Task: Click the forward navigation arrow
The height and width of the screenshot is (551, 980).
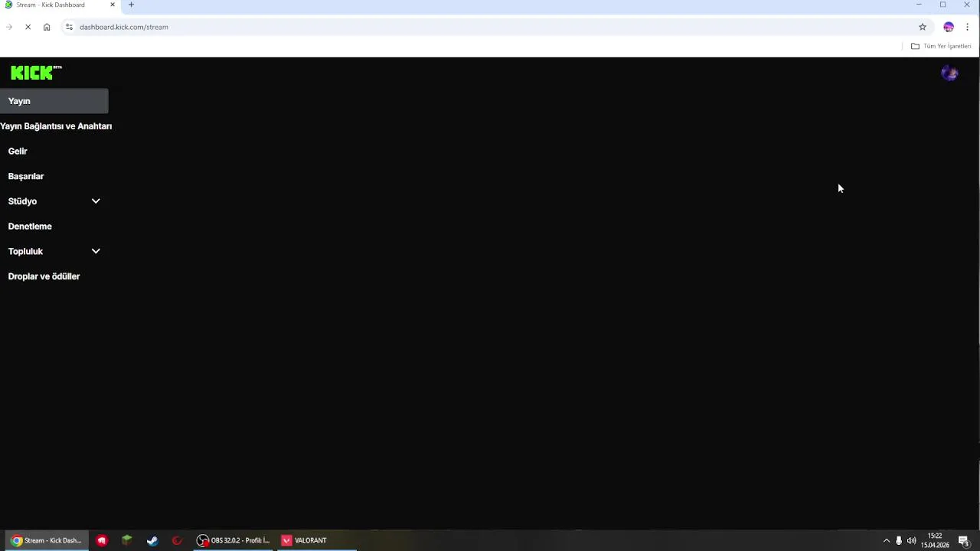Action: click(9, 27)
